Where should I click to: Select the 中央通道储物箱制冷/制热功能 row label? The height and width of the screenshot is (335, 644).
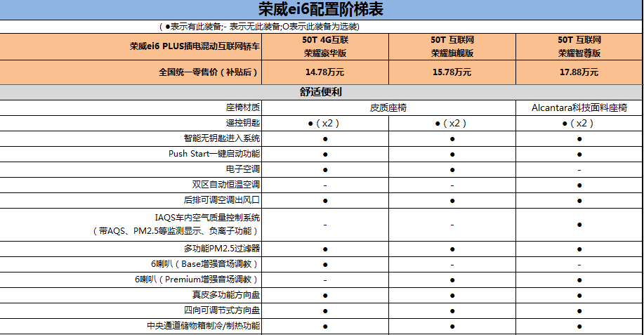[131, 326]
